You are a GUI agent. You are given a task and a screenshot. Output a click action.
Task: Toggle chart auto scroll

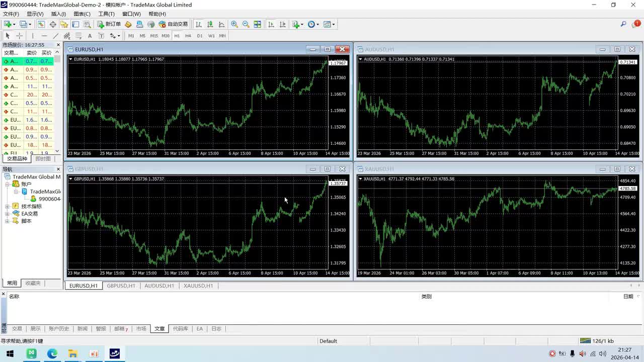(271, 24)
